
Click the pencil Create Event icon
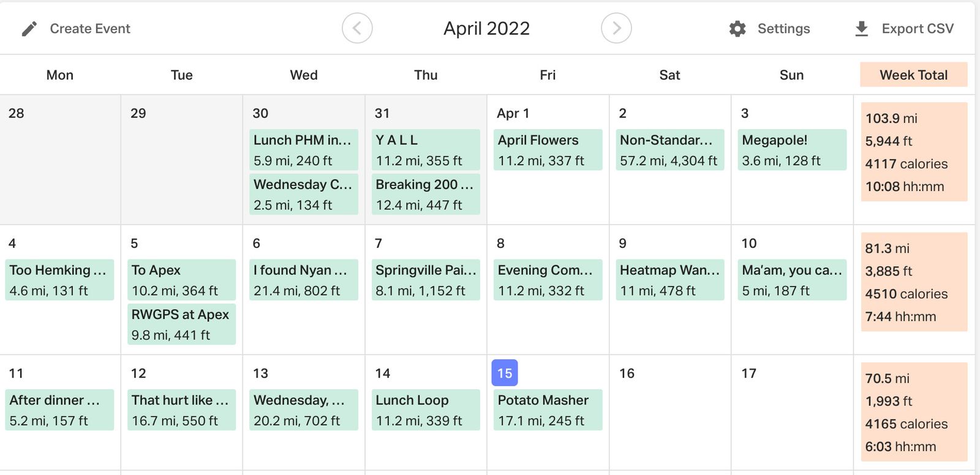click(29, 29)
